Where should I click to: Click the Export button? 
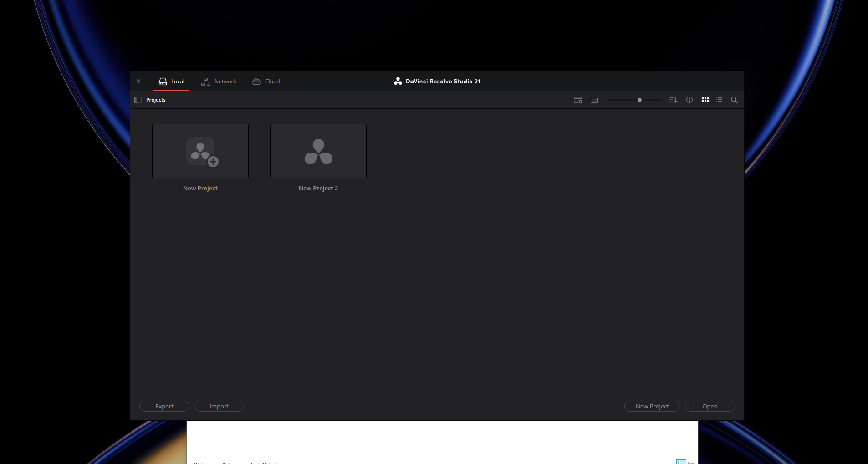click(x=164, y=406)
